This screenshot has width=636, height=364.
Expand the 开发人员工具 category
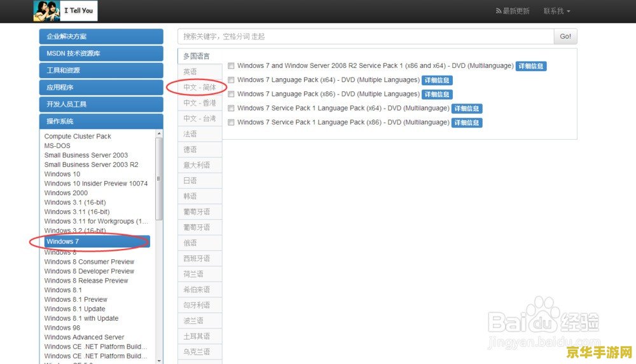[x=101, y=105]
